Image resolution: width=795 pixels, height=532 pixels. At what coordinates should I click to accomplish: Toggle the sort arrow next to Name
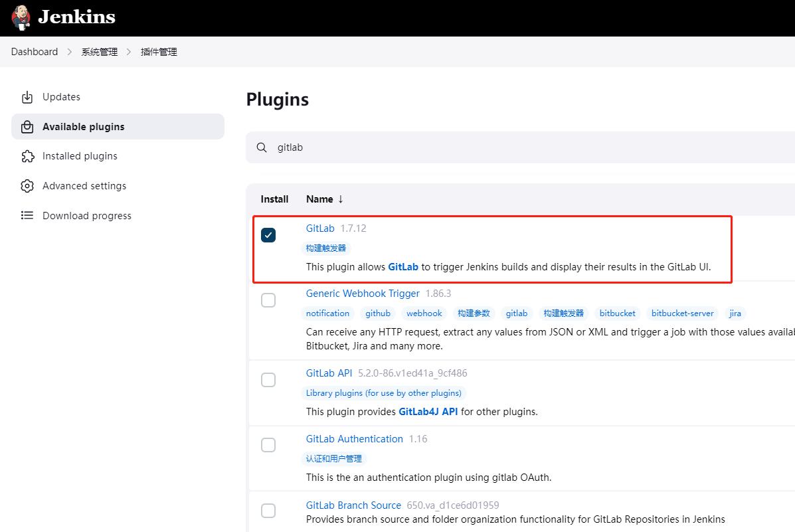click(339, 199)
